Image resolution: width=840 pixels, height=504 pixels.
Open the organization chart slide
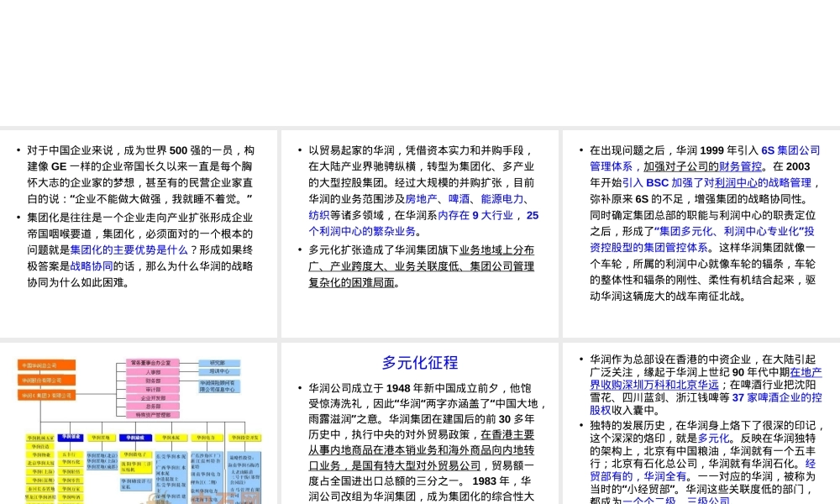point(139,423)
